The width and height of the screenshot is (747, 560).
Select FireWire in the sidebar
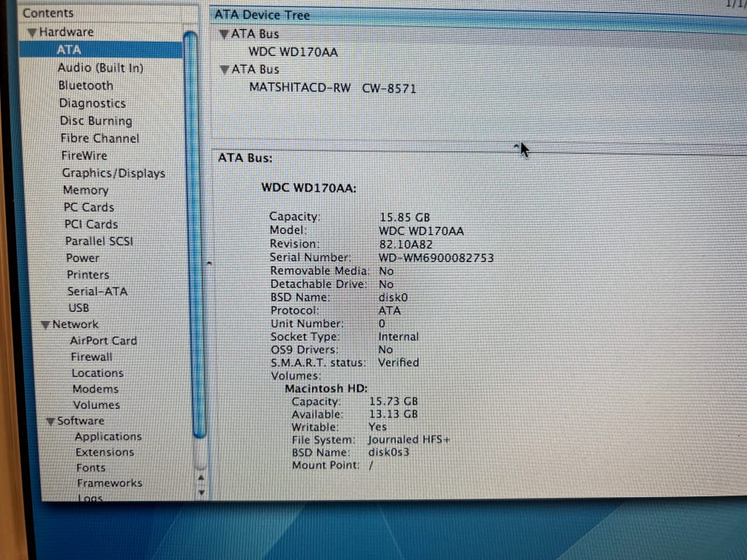point(84,156)
